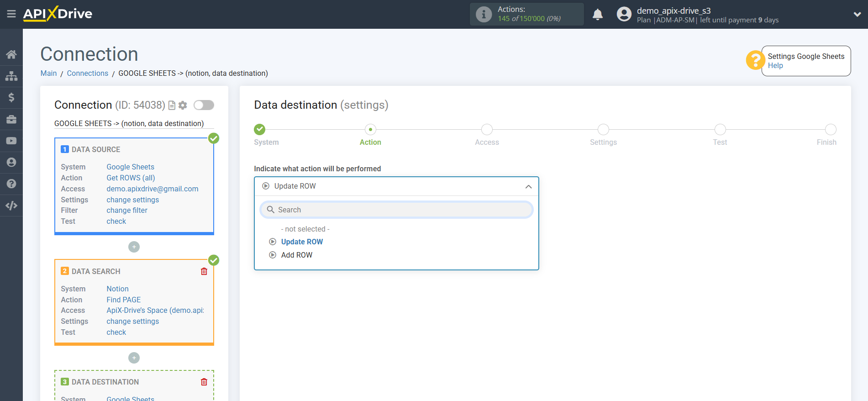Open the hamburger menu in header
Viewport: 868px width, 401px height.
point(11,14)
